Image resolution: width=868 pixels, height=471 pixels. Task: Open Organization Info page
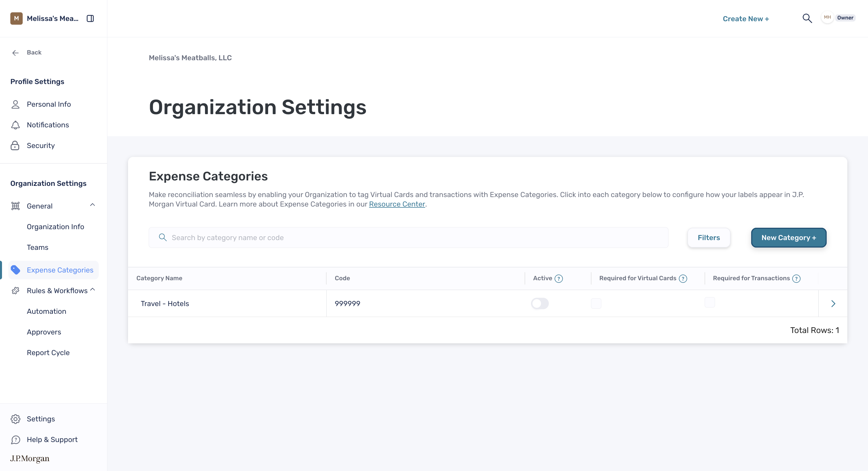(56, 227)
